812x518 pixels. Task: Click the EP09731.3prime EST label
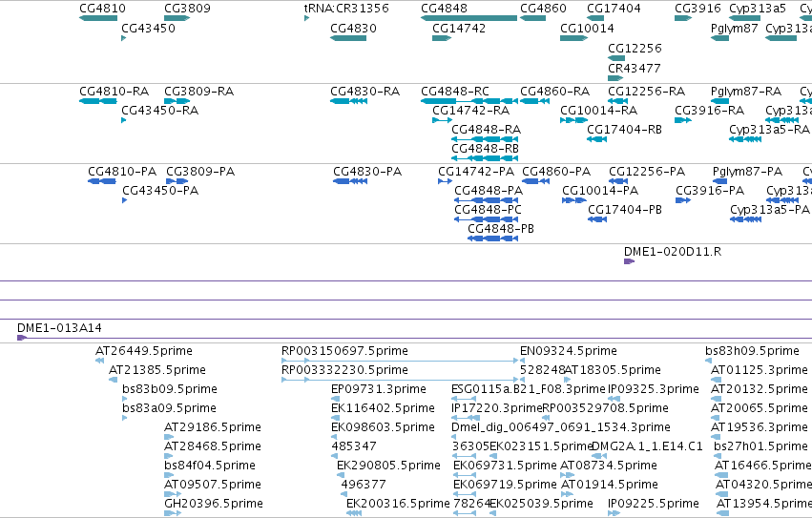pos(379,389)
